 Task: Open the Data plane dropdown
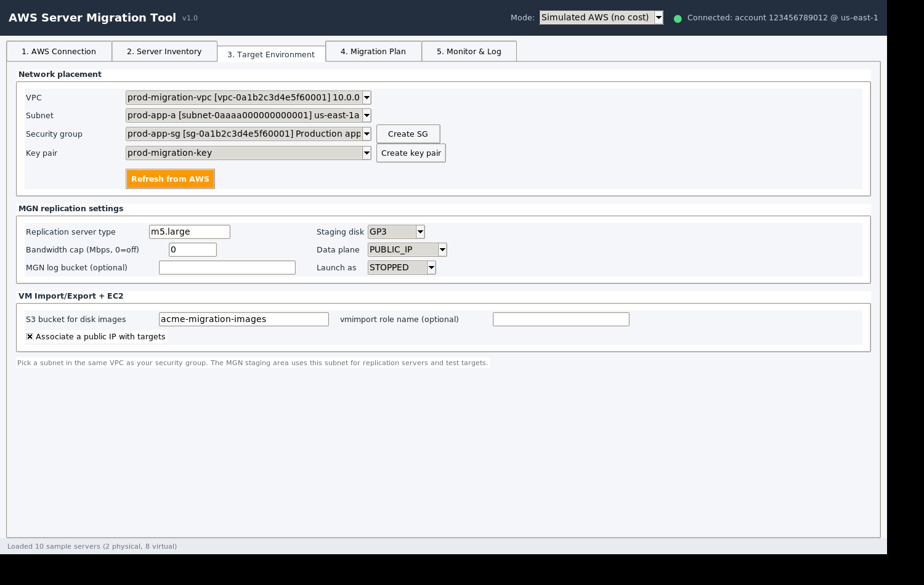(x=407, y=249)
